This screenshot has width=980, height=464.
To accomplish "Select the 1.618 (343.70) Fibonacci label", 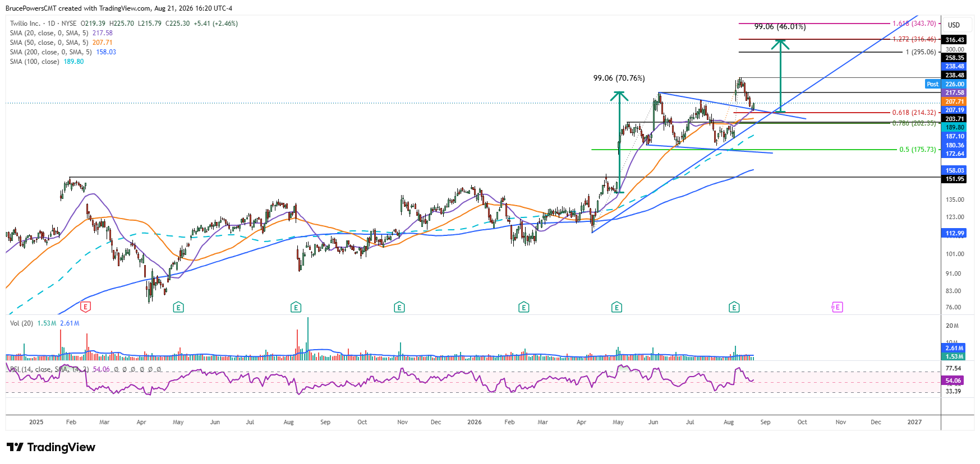I will [x=914, y=24].
